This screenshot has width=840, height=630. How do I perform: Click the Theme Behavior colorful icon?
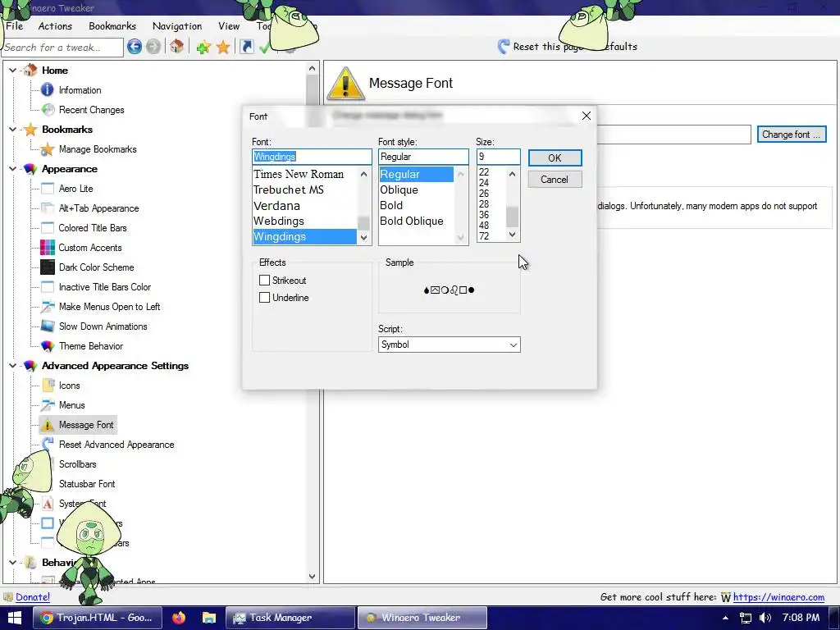[47, 346]
